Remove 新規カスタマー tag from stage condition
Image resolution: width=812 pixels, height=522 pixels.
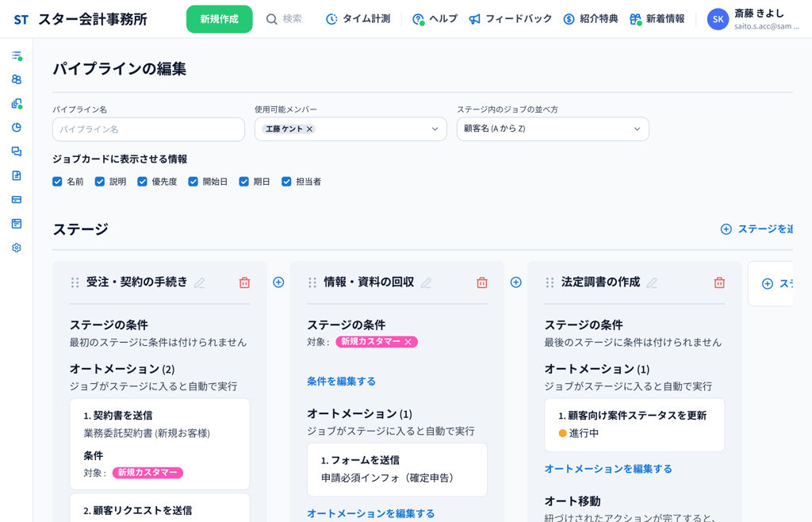pos(408,342)
